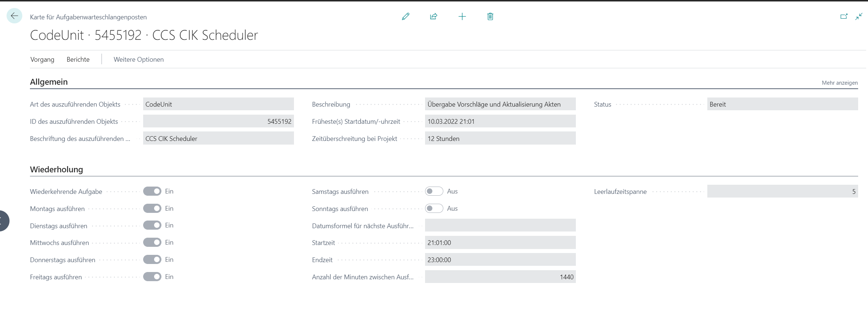The height and width of the screenshot is (314, 868).
Task: Click the trash delete icon
Action: (490, 16)
